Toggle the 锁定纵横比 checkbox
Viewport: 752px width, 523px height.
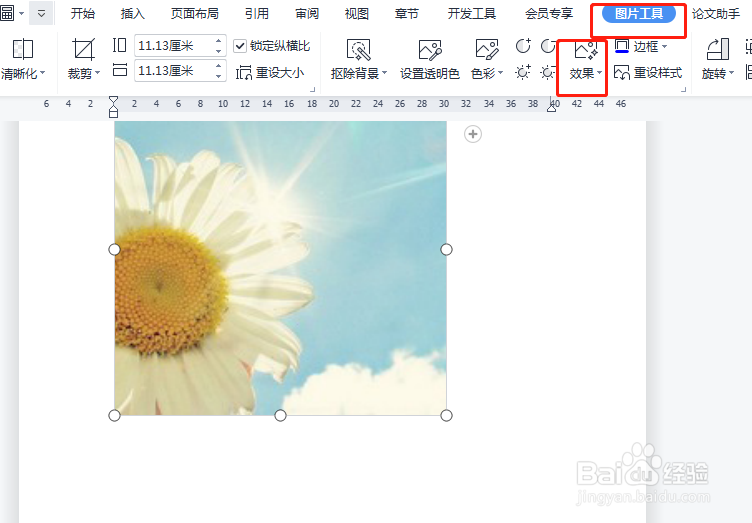coord(240,46)
